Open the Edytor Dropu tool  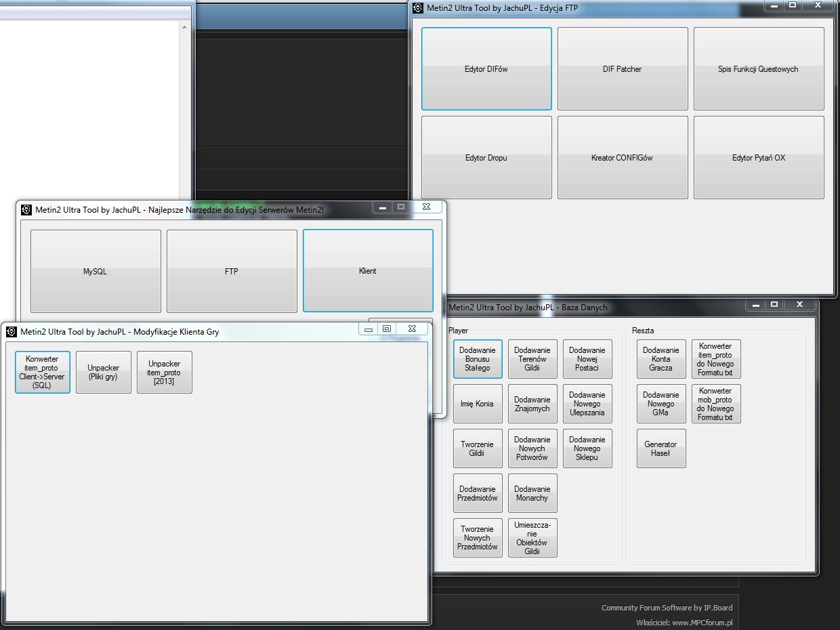point(486,157)
